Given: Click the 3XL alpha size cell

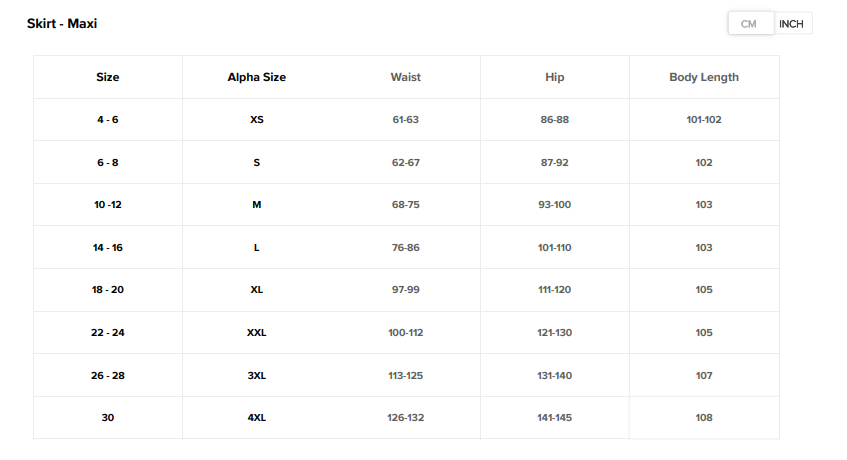Looking at the screenshot, I should point(257,375).
